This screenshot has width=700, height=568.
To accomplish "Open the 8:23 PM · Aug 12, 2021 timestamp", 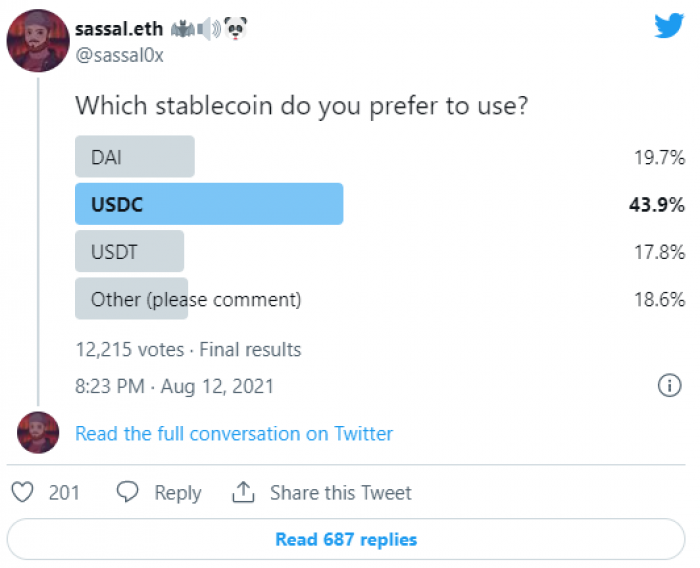I will click(x=174, y=386).
